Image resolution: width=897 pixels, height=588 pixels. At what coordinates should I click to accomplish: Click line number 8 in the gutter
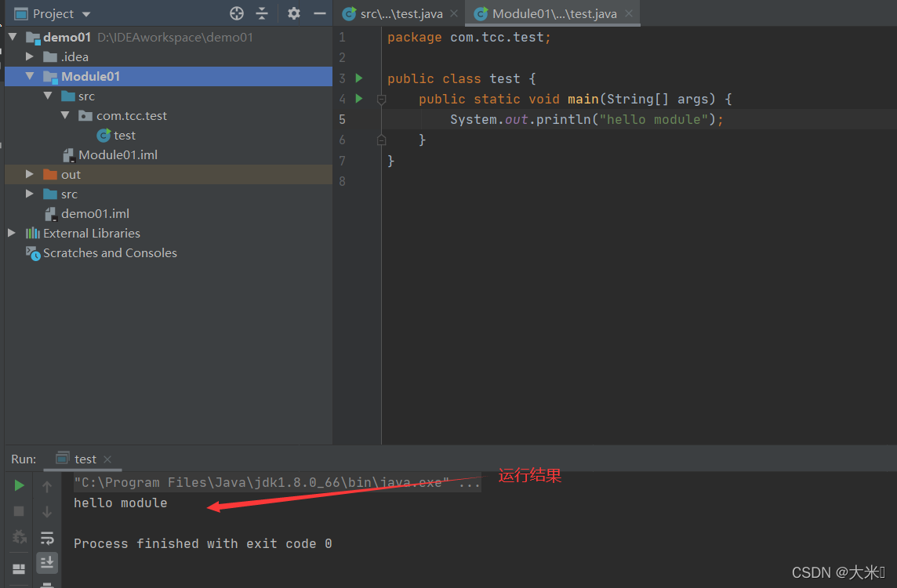pyautogui.click(x=342, y=181)
